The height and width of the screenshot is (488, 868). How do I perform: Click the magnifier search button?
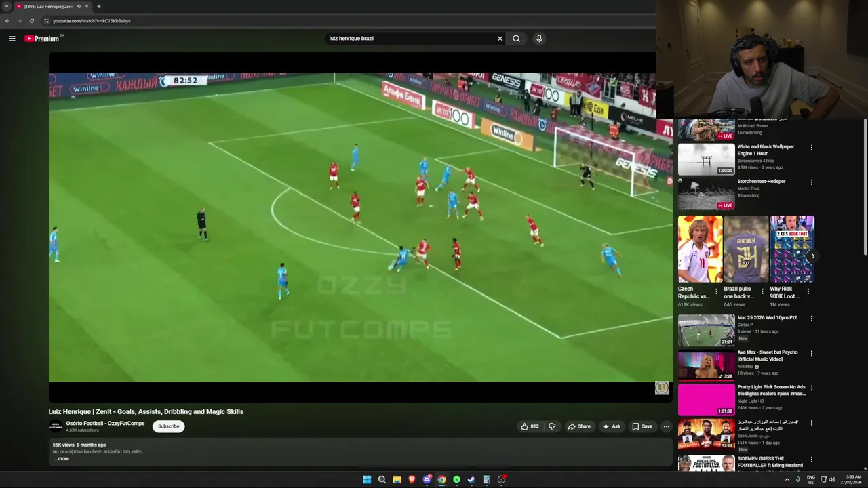pos(516,39)
